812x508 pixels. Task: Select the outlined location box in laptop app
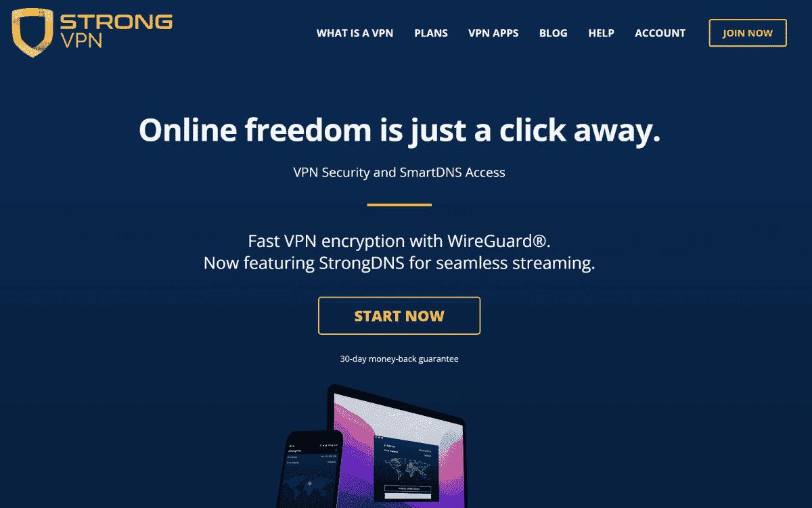tap(407, 488)
